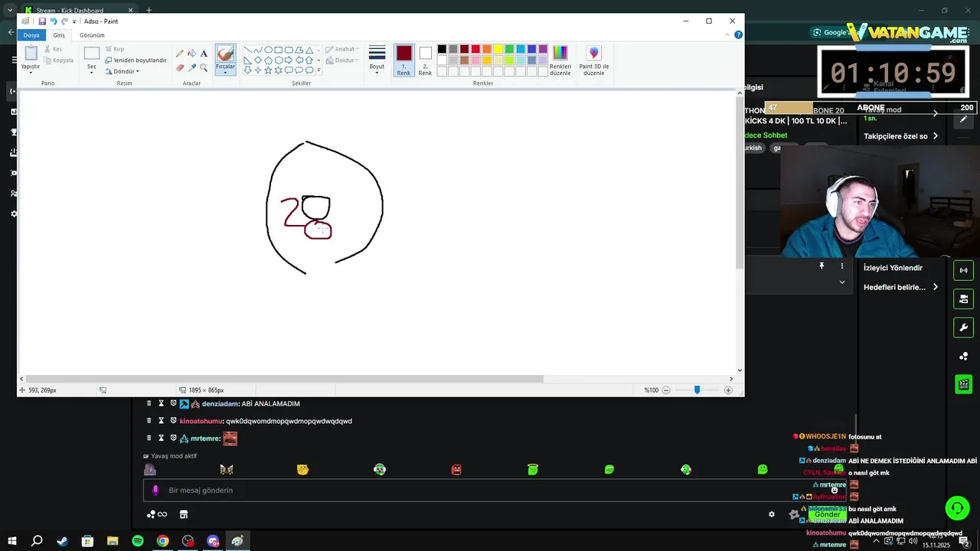980x551 pixels.
Task: Click the wrench icon in Kick sidebar
Action: pyautogui.click(x=964, y=328)
